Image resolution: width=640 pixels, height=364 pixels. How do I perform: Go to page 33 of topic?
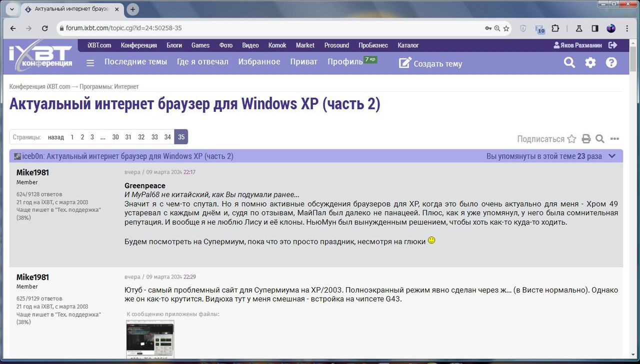click(154, 137)
